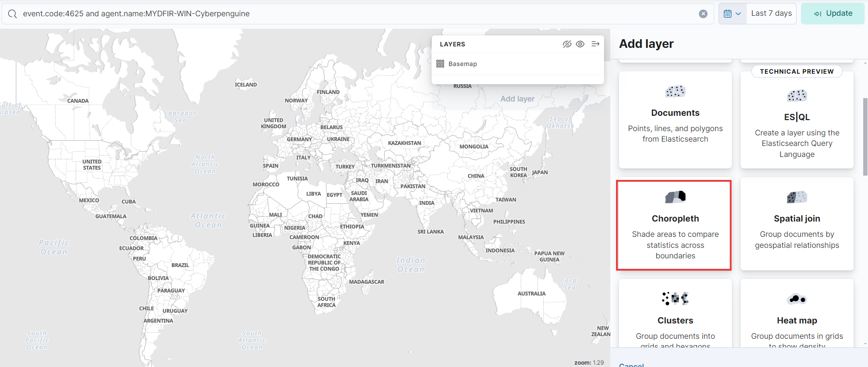Click the UNITED KINGDOM label on map
This screenshot has width=868, height=367.
tap(274, 123)
